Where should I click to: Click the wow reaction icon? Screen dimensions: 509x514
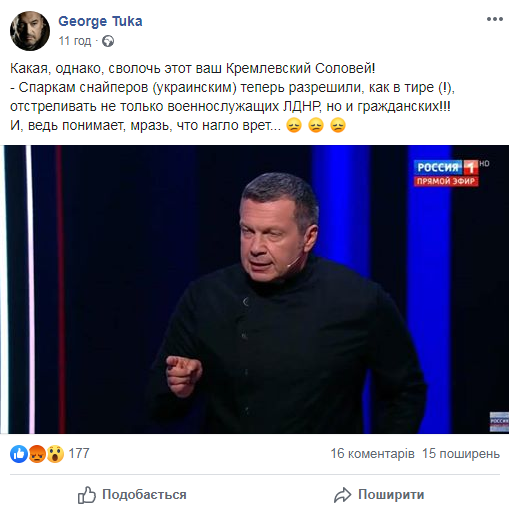55,454
